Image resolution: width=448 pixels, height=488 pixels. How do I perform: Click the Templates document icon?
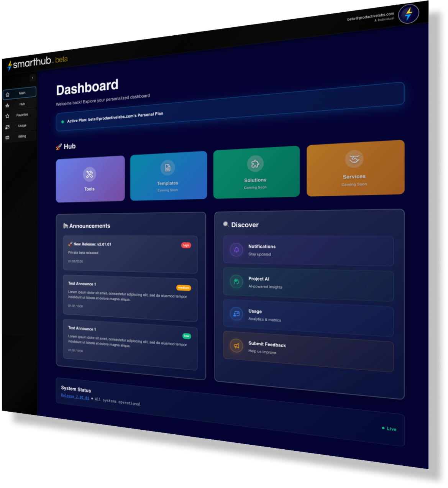coord(167,168)
